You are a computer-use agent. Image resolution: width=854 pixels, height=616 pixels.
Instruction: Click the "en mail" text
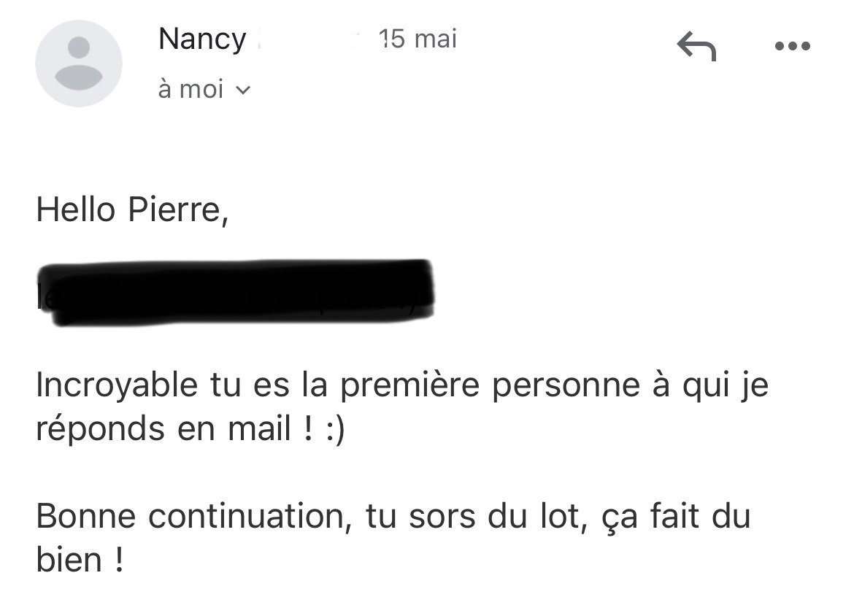[234, 429]
